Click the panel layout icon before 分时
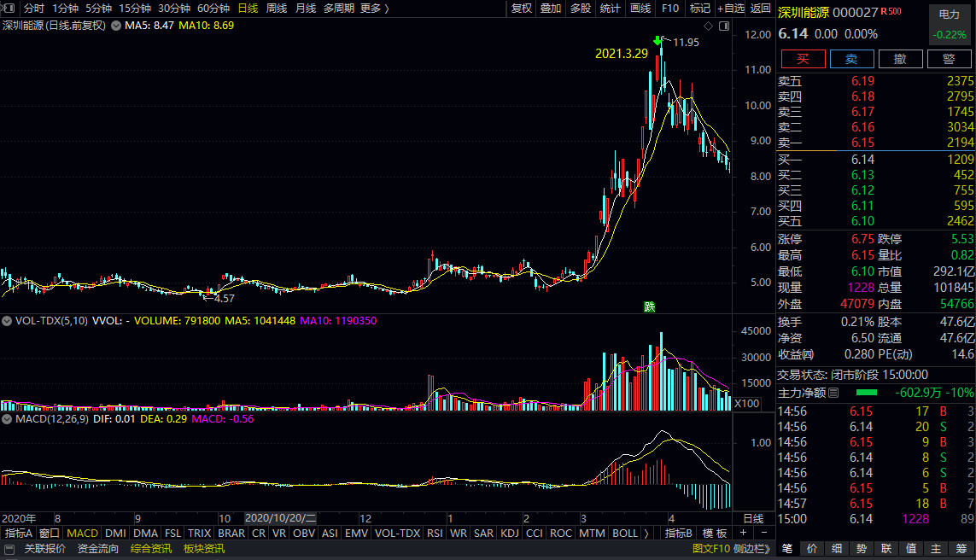Screen dimensions: 976x560 pyautogui.click(x=9, y=8)
